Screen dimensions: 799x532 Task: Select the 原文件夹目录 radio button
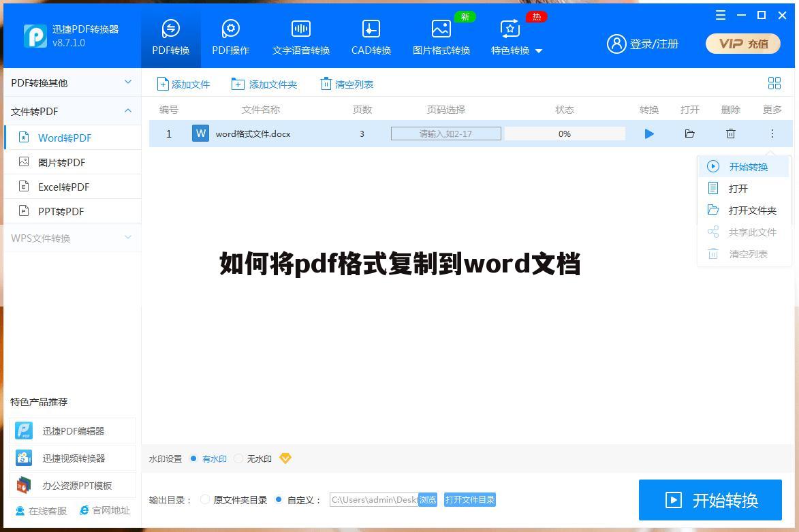[205, 500]
